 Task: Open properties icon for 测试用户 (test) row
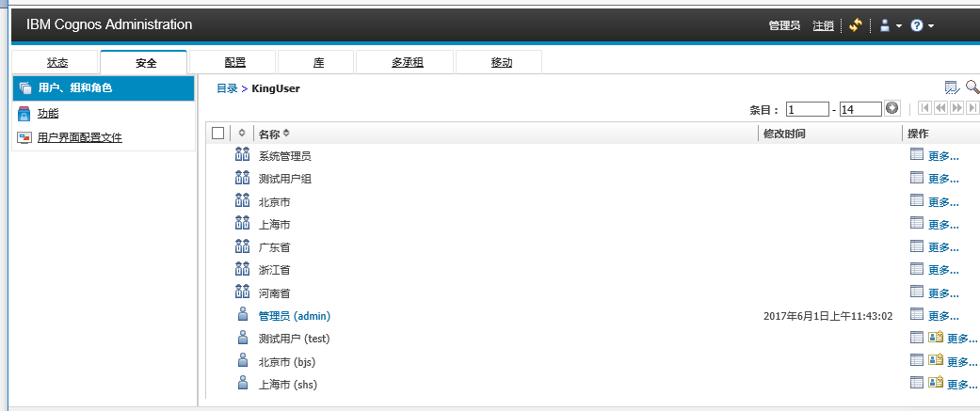916,338
